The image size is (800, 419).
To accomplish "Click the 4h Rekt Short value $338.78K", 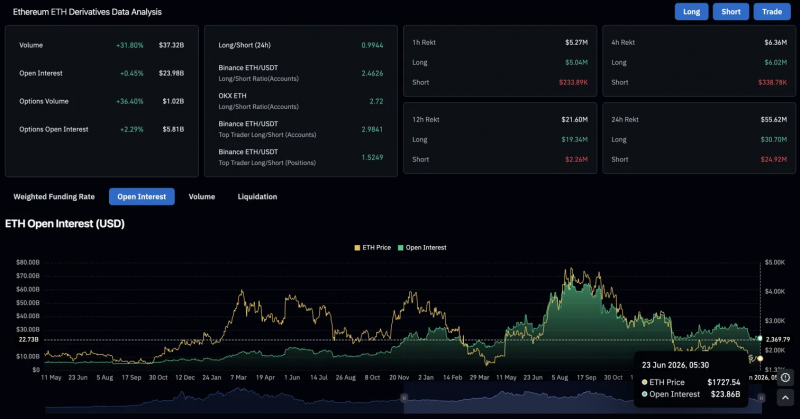I will click(772, 82).
